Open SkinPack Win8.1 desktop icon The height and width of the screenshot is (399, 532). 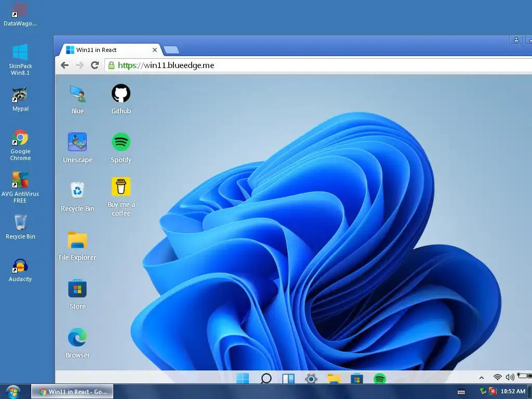tap(20, 60)
